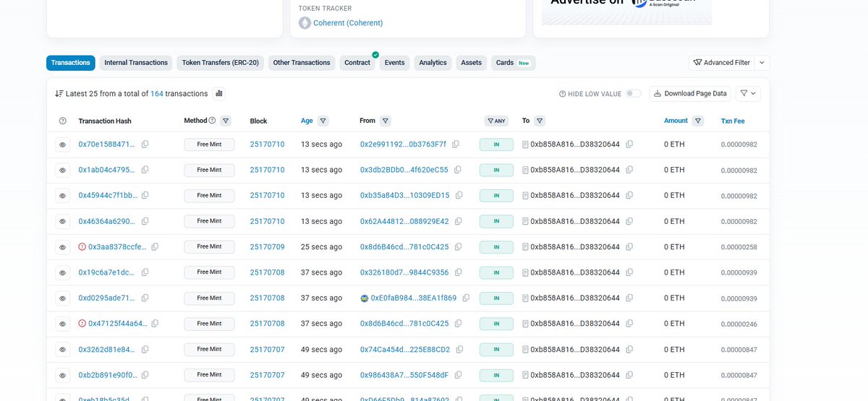This screenshot has width=868, height=401.
Task: Preview transaction 0x3262d81e84 with eye icon
Action: (62, 350)
